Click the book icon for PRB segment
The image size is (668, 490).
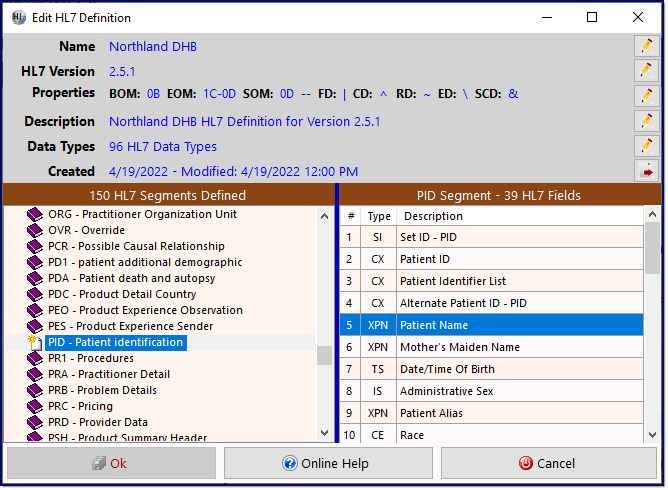coord(35,390)
